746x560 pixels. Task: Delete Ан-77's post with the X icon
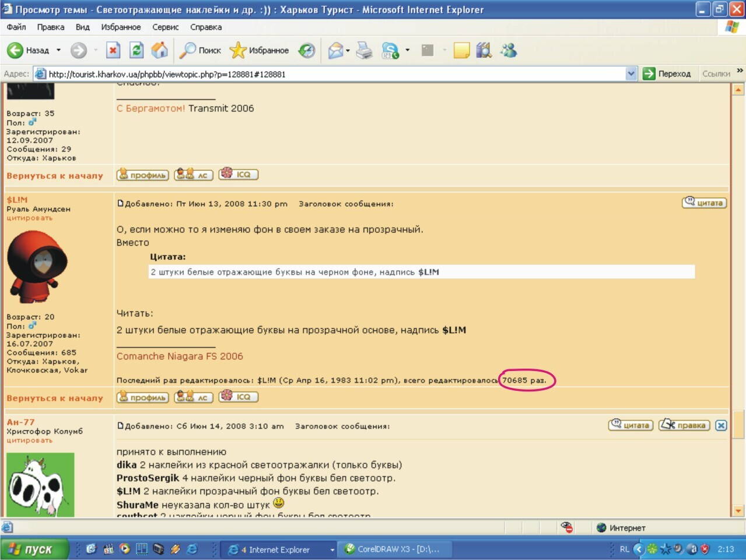click(x=721, y=425)
